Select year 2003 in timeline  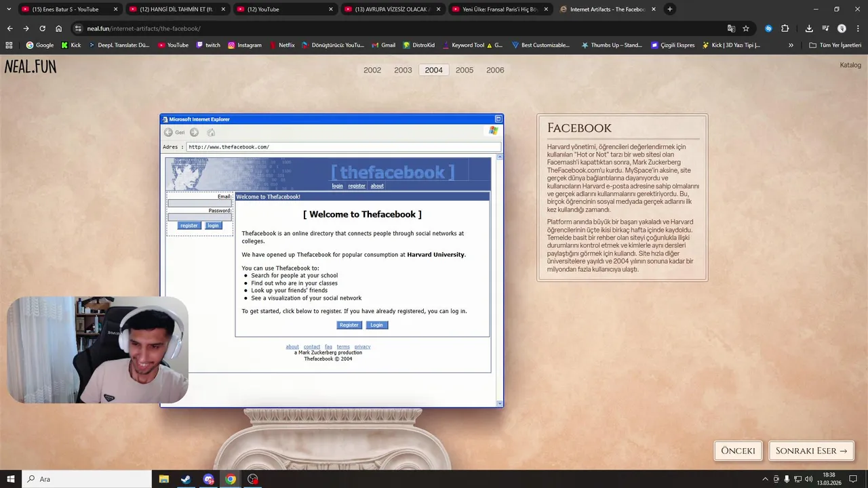403,70
